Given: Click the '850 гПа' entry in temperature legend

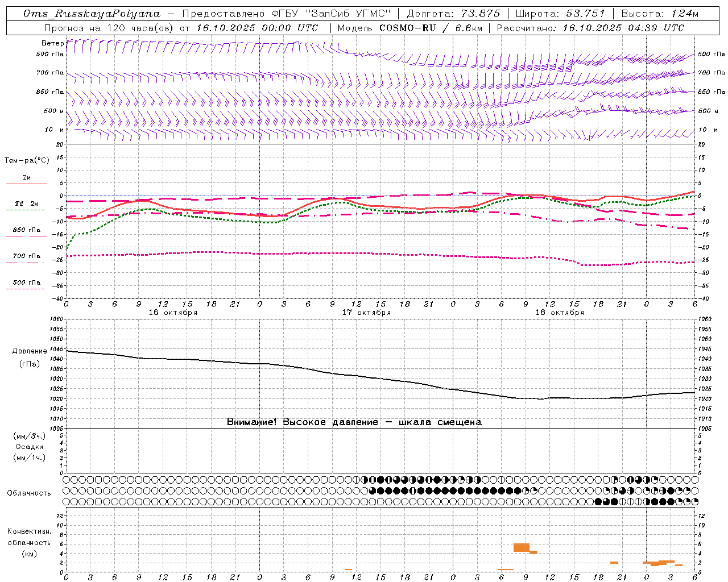Looking at the screenshot, I should pos(27,230).
